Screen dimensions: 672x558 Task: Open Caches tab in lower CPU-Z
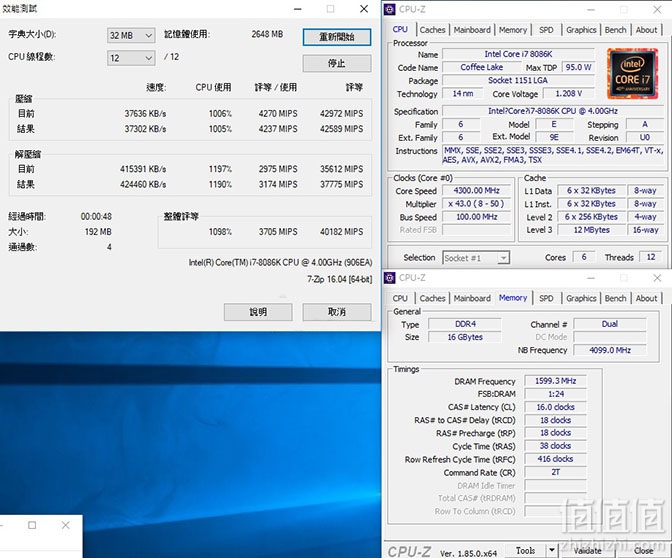432,298
